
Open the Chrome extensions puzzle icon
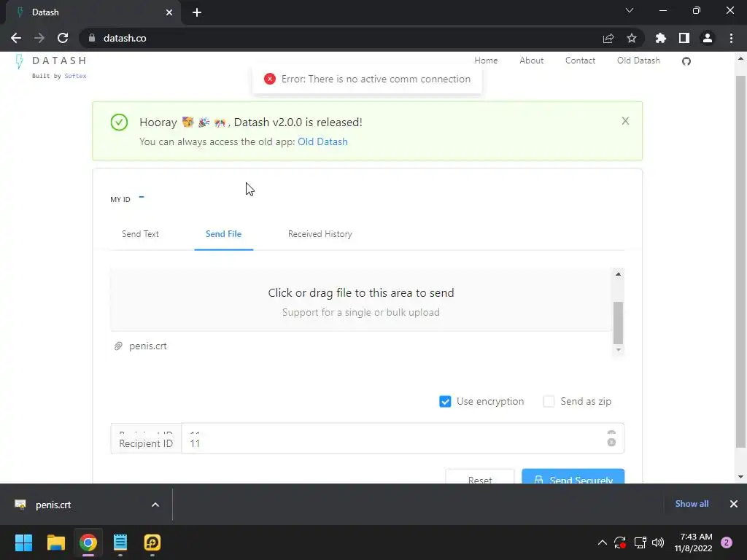660,38
